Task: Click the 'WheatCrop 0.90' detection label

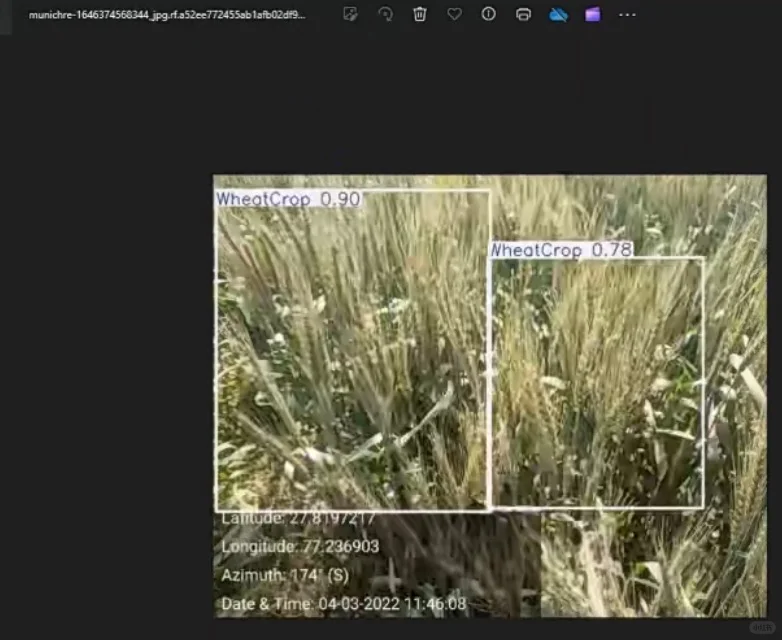Action: pos(288,199)
